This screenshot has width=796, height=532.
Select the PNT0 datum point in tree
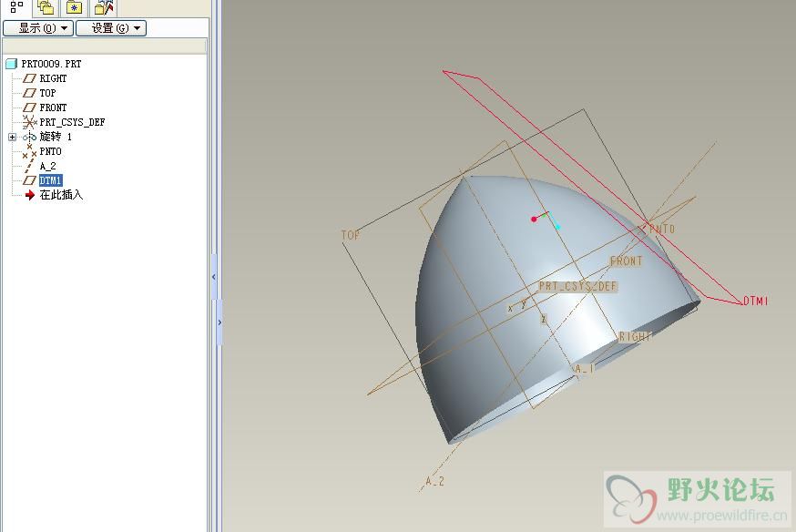[50, 151]
